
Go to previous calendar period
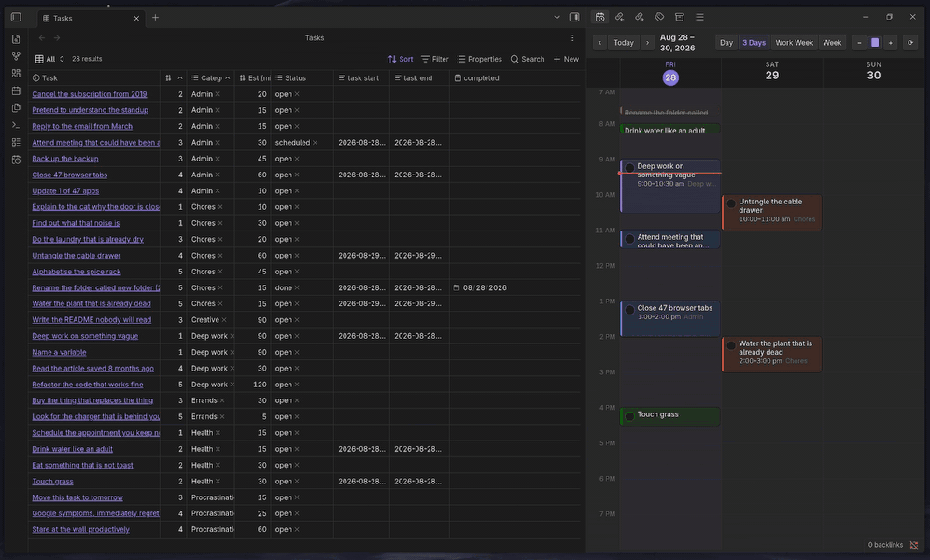(599, 43)
